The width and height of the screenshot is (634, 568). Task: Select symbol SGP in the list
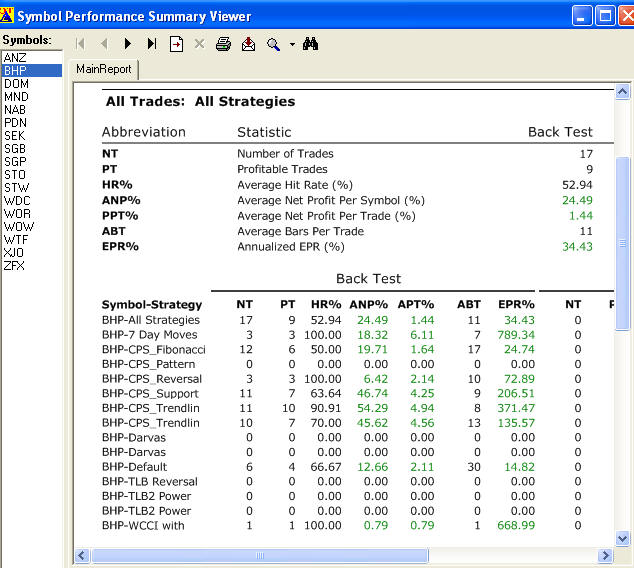coord(32,162)
